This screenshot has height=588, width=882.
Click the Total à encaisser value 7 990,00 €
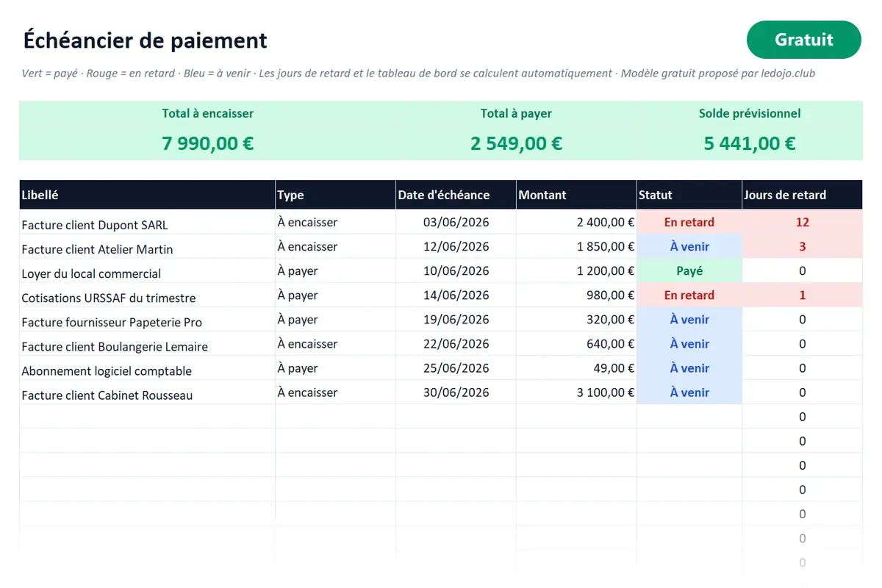click(208, 143)
